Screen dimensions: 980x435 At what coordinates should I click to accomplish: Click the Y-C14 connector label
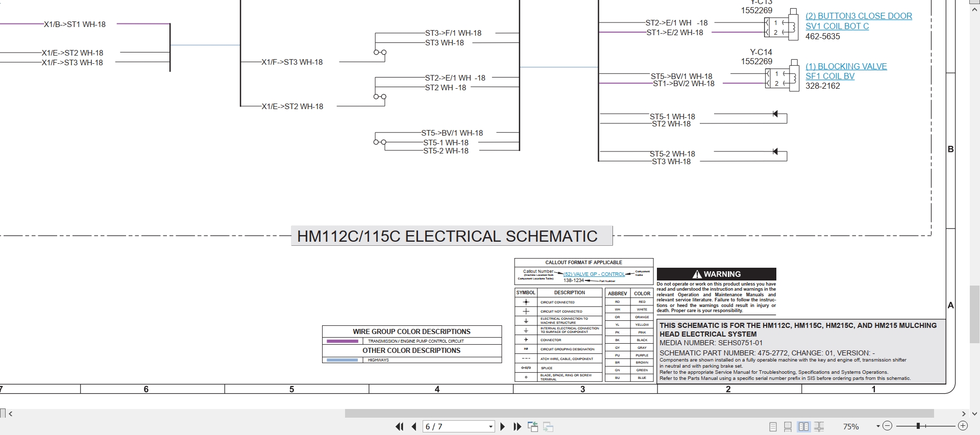click(x=761, y=52)
